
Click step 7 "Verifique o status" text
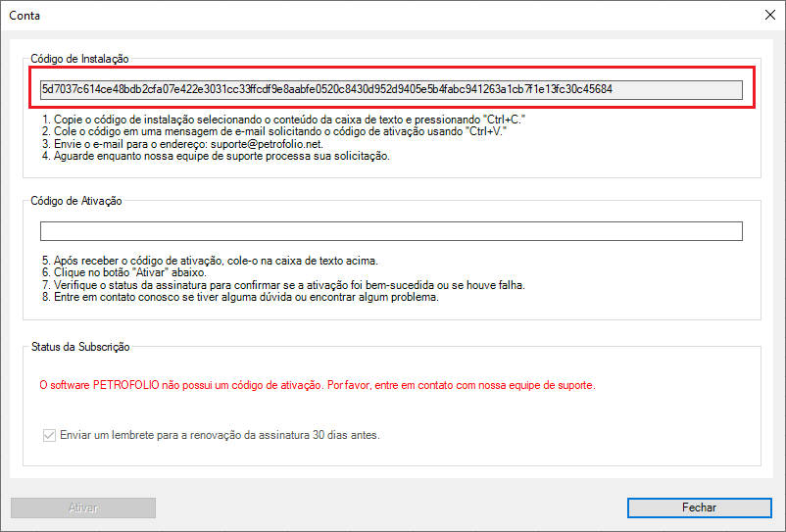[x=282, y=285]
